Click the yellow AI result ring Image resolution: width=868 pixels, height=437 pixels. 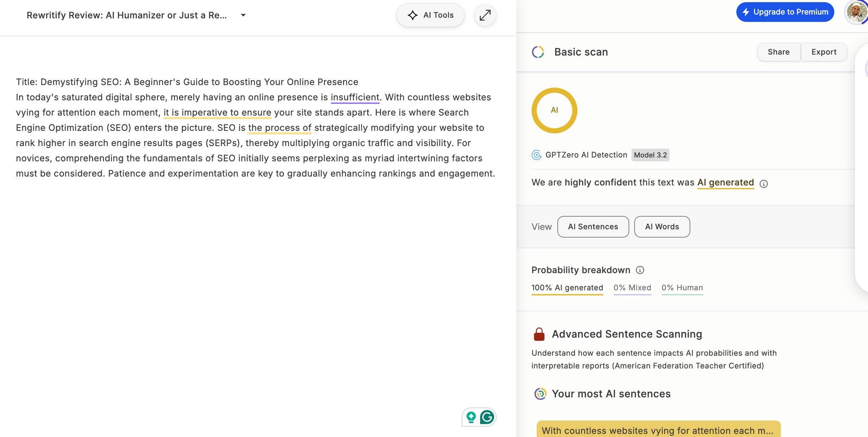[554, 111]
